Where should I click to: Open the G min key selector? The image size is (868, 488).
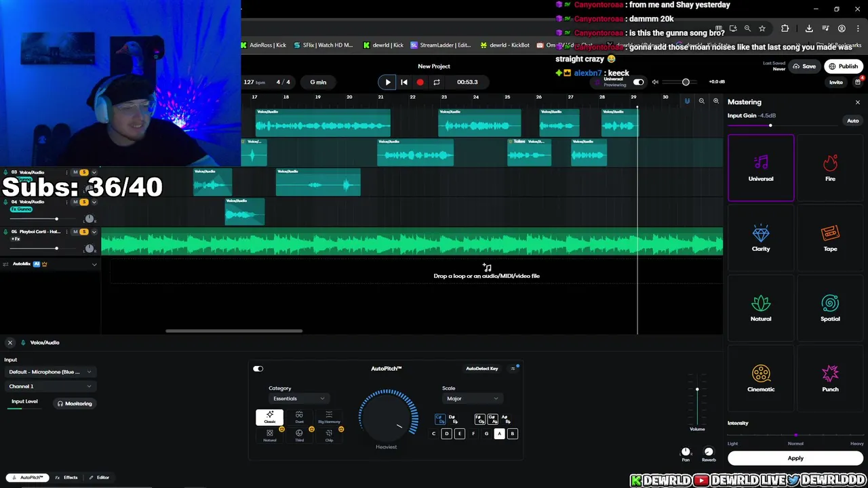tap(318, 82)
